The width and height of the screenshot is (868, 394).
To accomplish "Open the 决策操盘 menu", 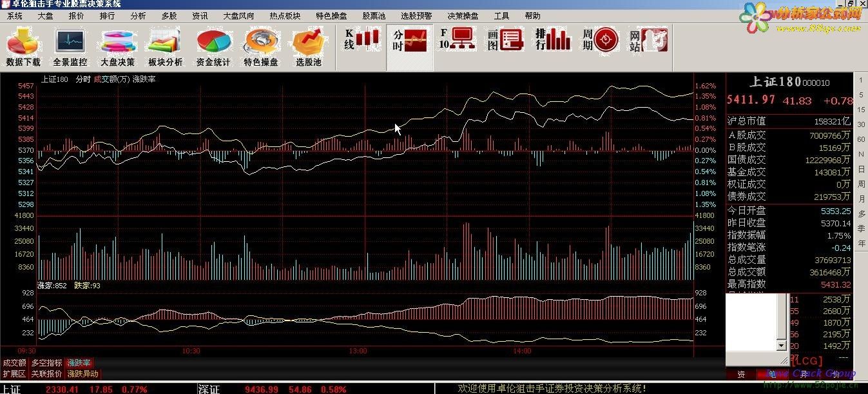I will pos(463,15).
